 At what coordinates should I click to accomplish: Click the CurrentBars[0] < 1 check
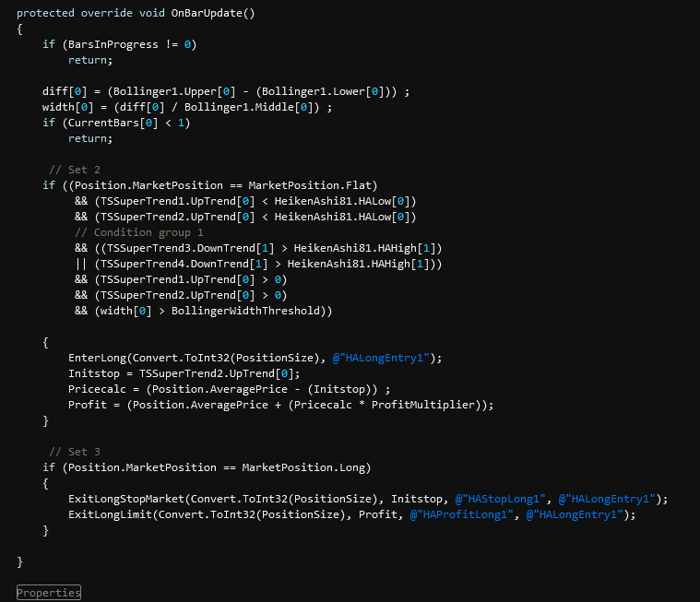[x=116, y=123]
